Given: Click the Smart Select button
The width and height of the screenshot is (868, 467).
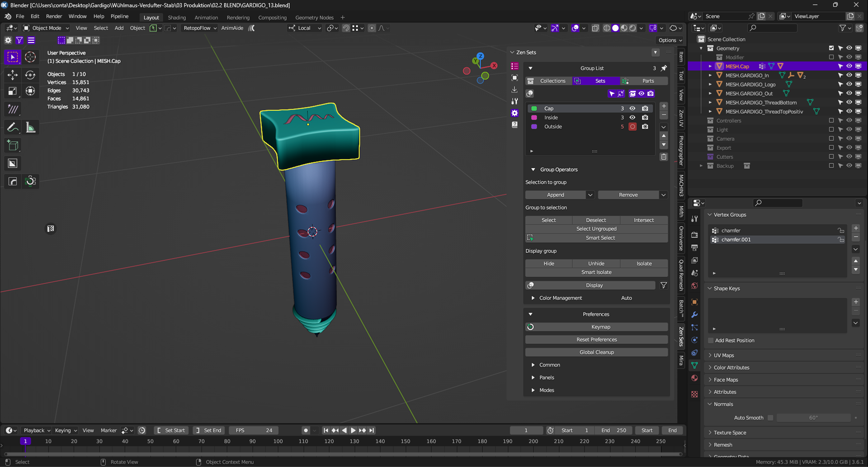Looking at the screenshot, I should click(x=600, y=238).
